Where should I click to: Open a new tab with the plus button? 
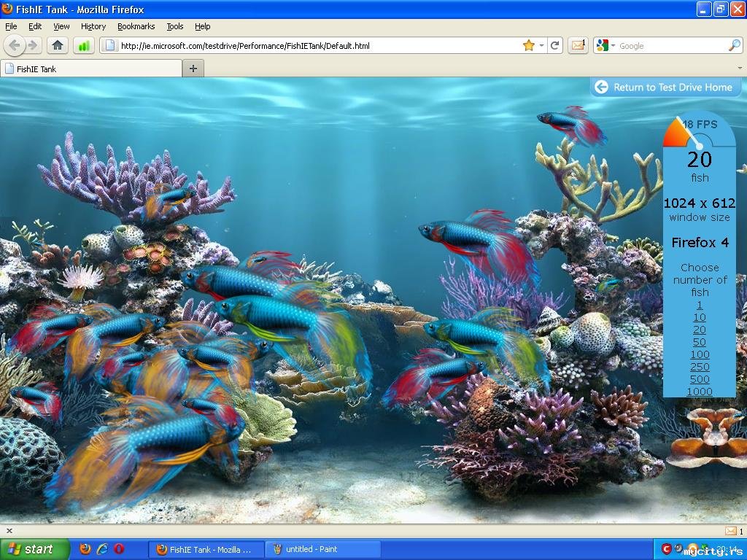(193, 69)
